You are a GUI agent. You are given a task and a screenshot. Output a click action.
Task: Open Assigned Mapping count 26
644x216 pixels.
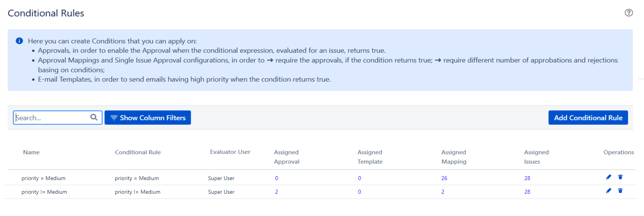click(x=444, y=178)
